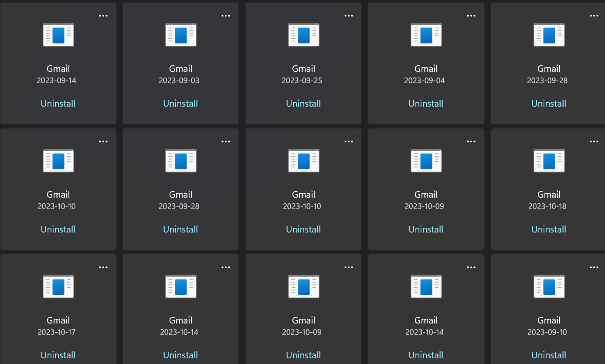Screen dimensions: 605x364
Task: Select the Gmail app icon dated 2023-10-17
Action: (58, 286)
